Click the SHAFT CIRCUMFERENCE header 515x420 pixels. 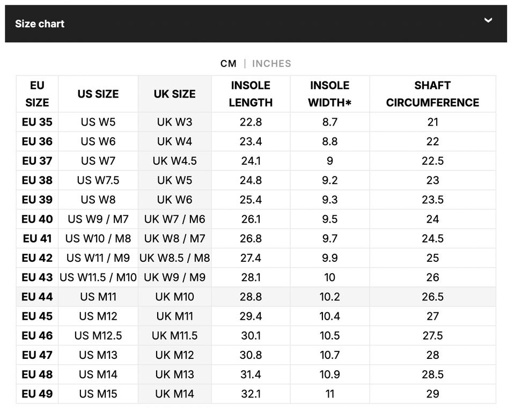(x=432, y=94)
